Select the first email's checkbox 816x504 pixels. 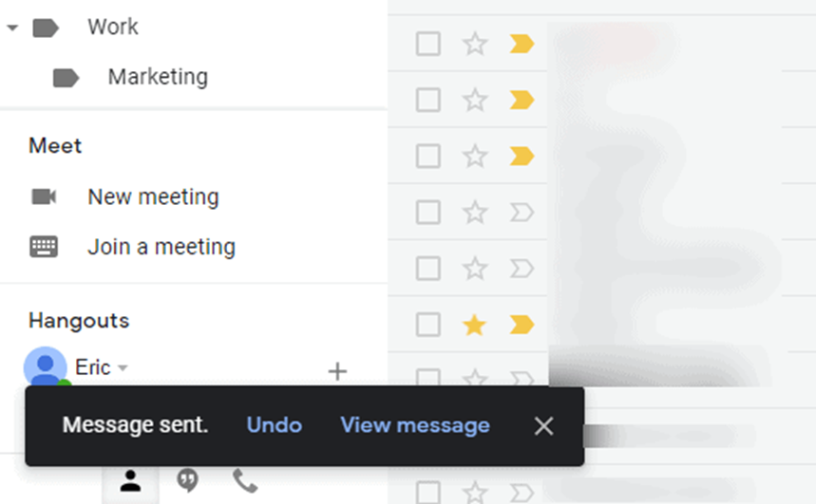tap(428, 44)
